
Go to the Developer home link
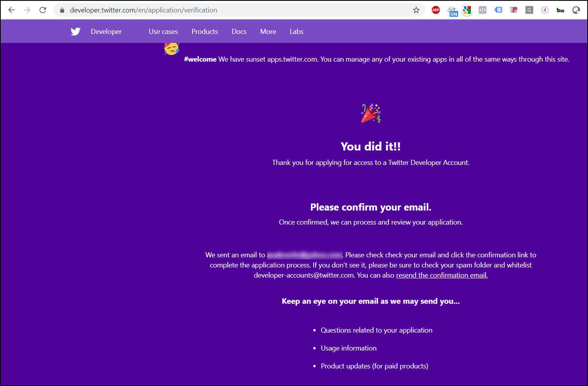pyautogui.click(x=106, y=32)
